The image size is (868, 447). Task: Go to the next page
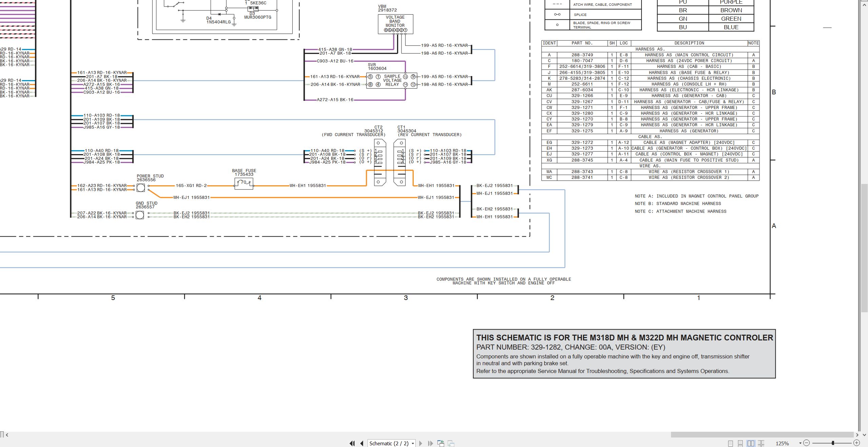coord(421,443)
